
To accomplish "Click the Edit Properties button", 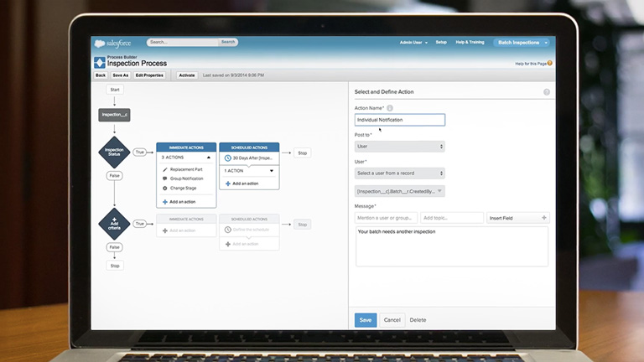I will point(149,75).
